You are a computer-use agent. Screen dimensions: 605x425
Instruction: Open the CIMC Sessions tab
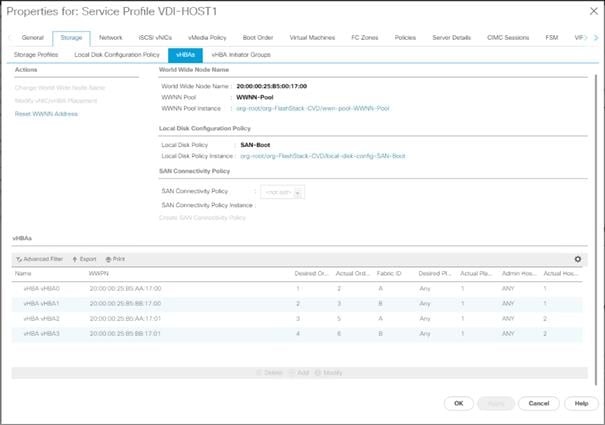508,37
